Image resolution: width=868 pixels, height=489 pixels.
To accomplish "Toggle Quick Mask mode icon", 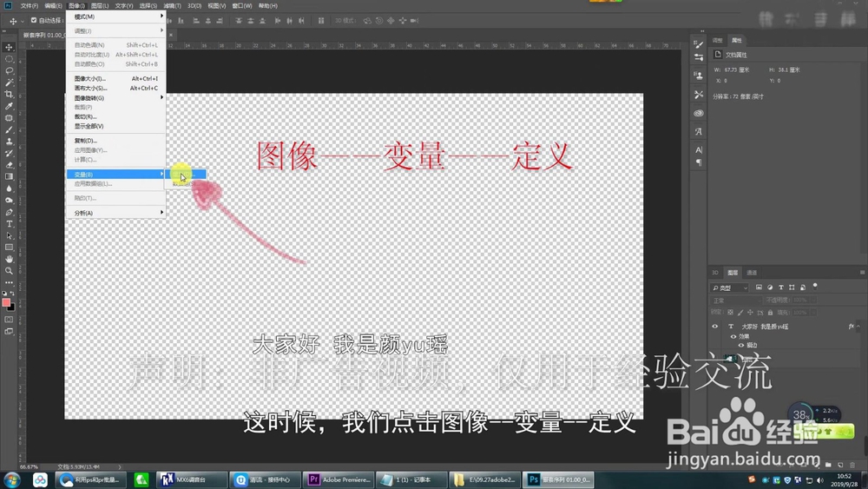I will click(x=9, y=320).
